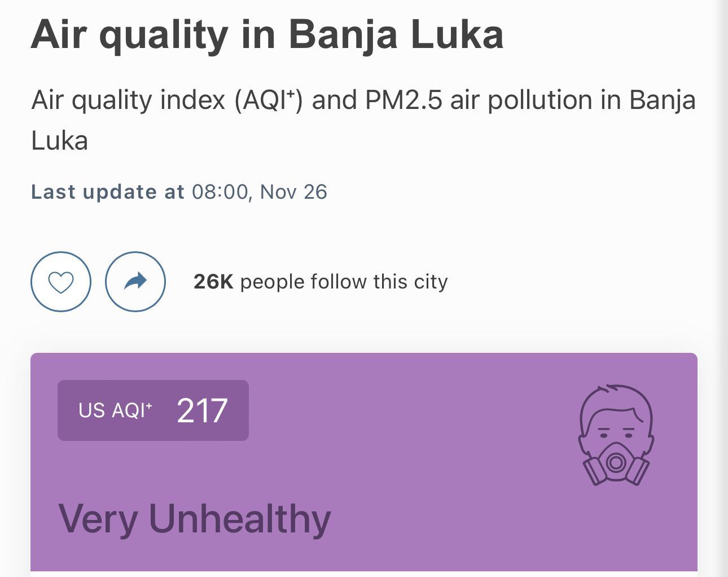Select the US AQI 217 badge

point(153,410)
